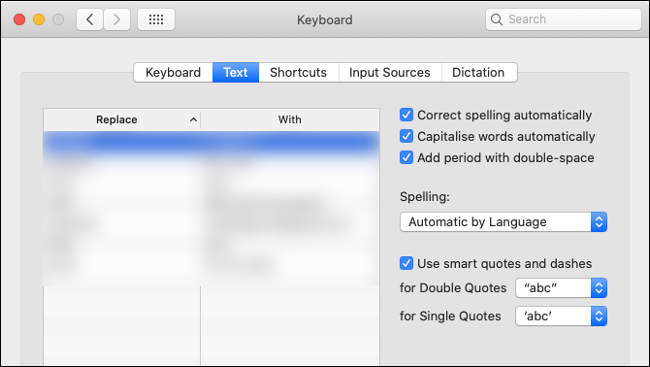
Task: Disable Capitalise words automatically
Action: tap(406, 136)
